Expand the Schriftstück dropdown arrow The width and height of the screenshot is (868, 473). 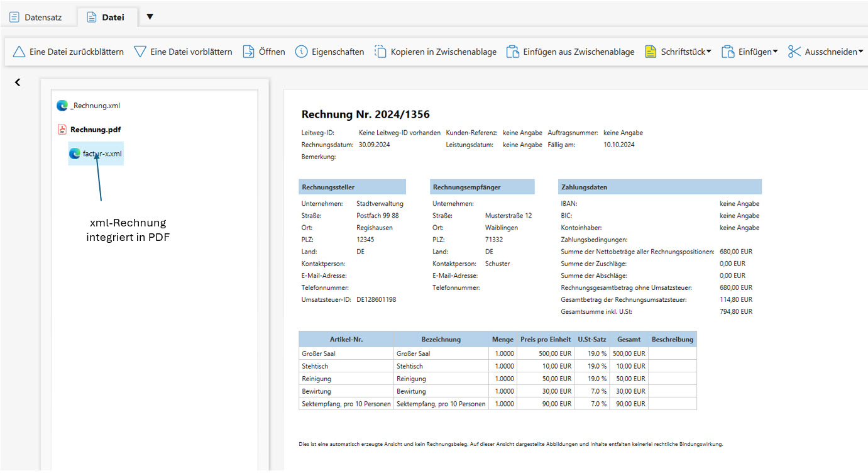pyautogui.click(x=708, y=52)
